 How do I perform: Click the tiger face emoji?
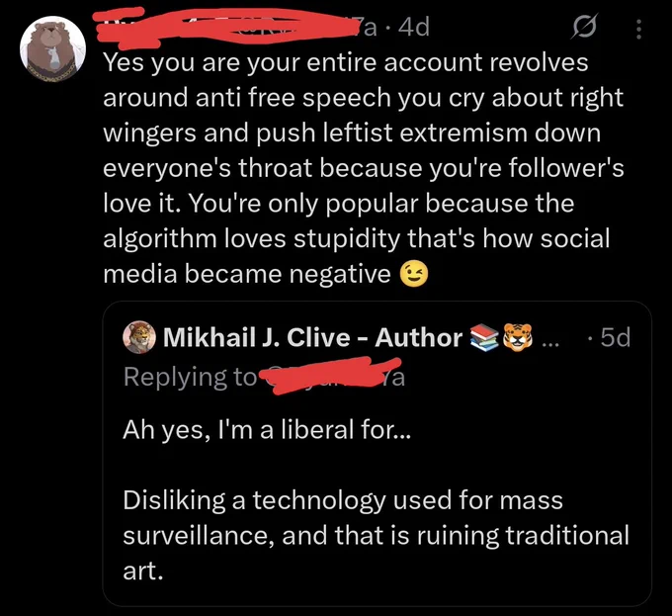coord(517,337)
